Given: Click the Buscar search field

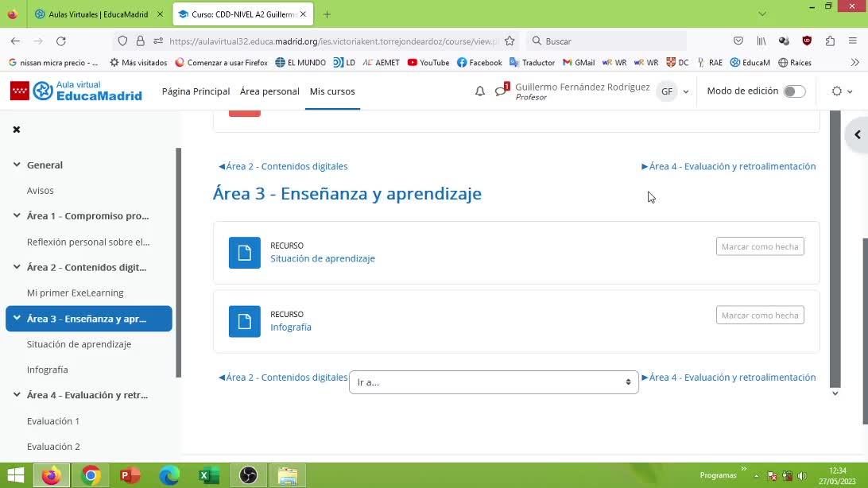Looking at the screenshot, I should click(x=606, y=41).
